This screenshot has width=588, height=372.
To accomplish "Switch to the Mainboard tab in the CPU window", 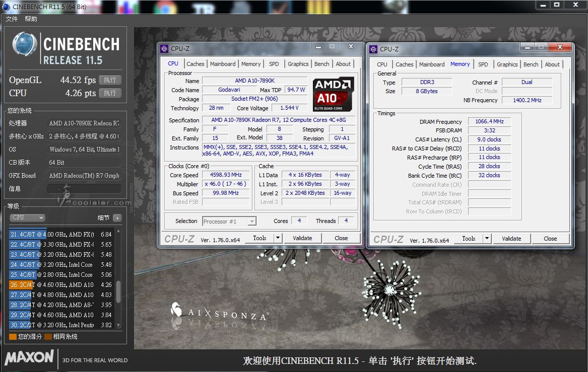I will tap(223, 64).
